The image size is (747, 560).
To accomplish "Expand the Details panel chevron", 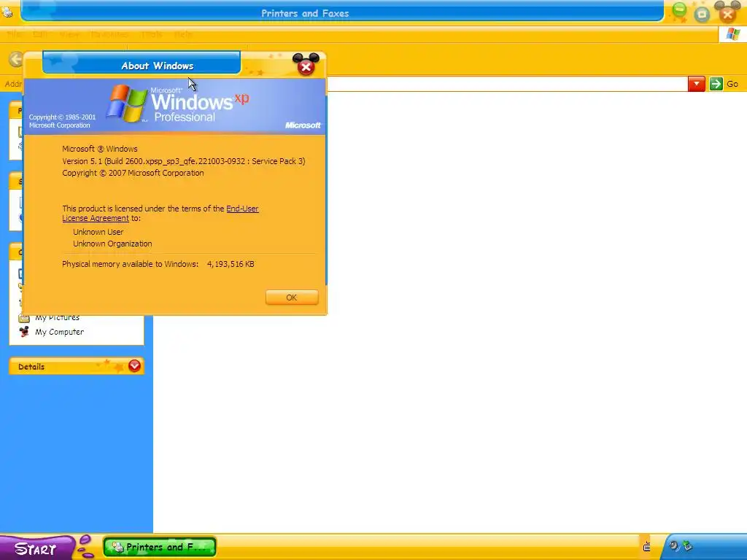I will tap(134, 366).
